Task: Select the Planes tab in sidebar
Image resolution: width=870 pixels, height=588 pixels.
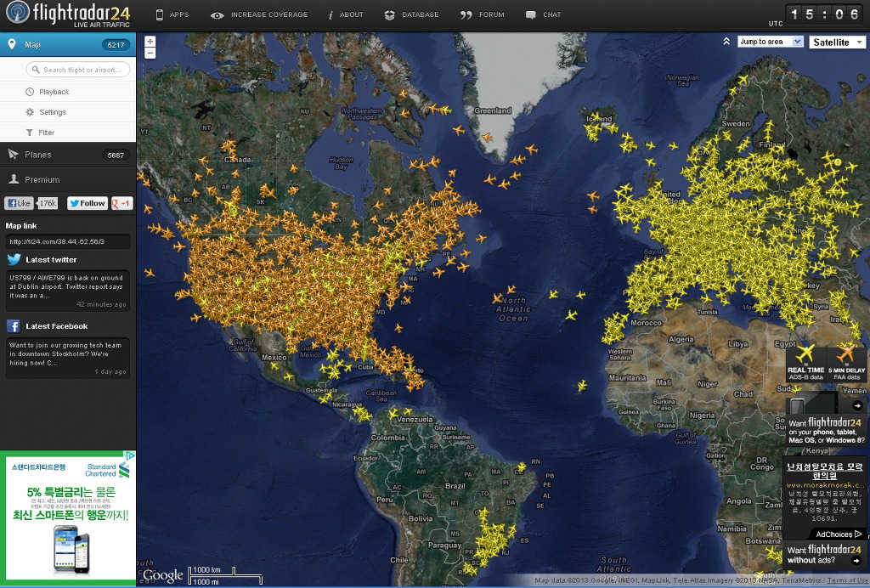Action: click(x=68, y=155)
